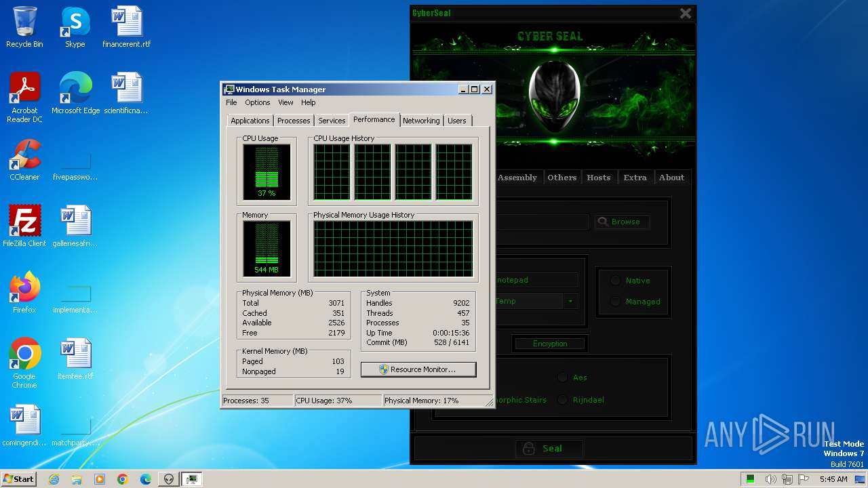Close the CyberSeal window

coord(686,14)
